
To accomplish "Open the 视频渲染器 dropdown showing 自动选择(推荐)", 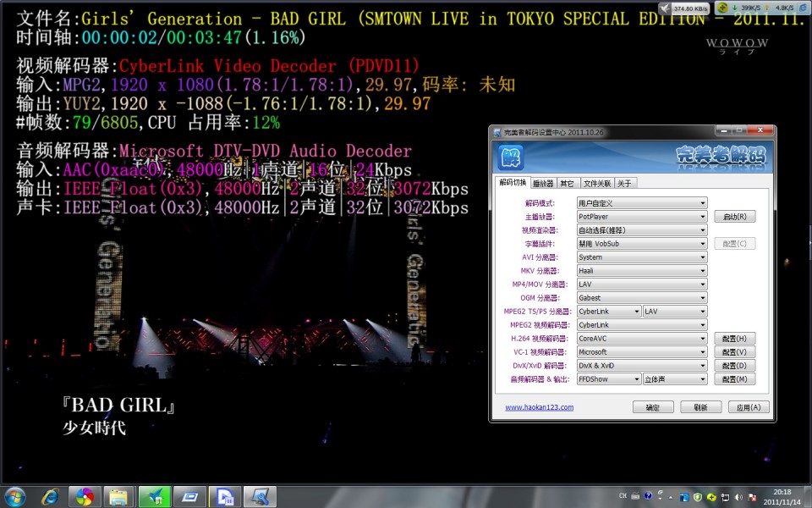I will (642, 230).
